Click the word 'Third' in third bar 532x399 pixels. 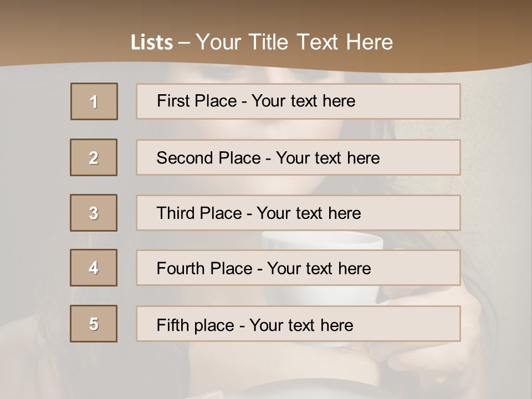175,213
